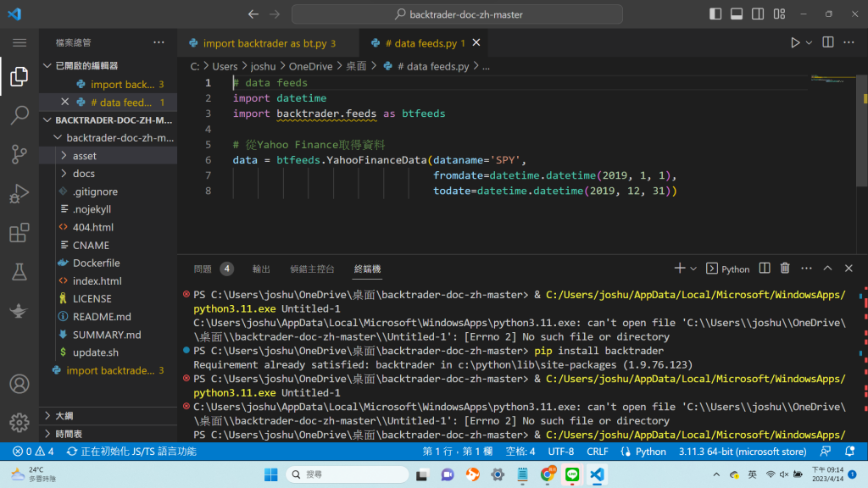868x488 pixels.
Task: Split the terminal panel
Action: 765,269
